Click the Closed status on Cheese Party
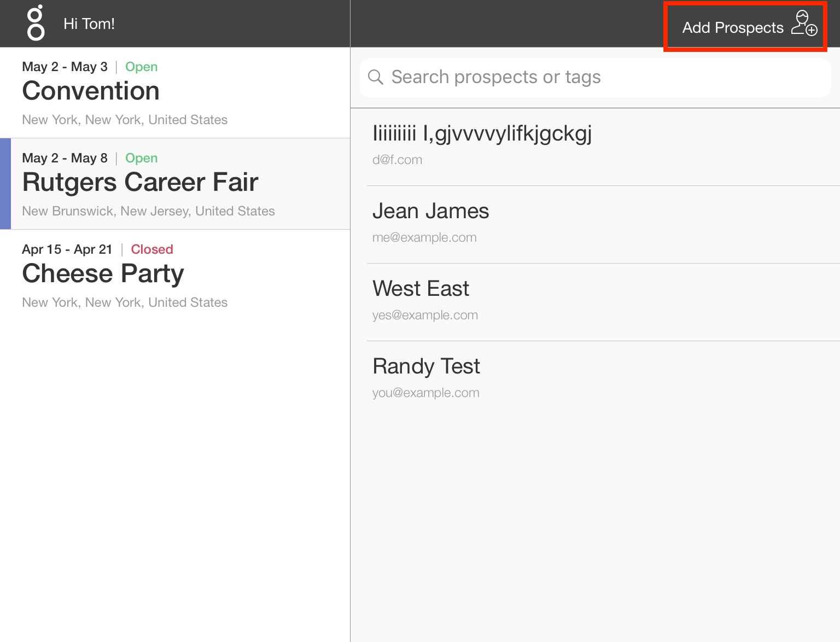This screenshot has width=840, height=642. click(151, 249)
